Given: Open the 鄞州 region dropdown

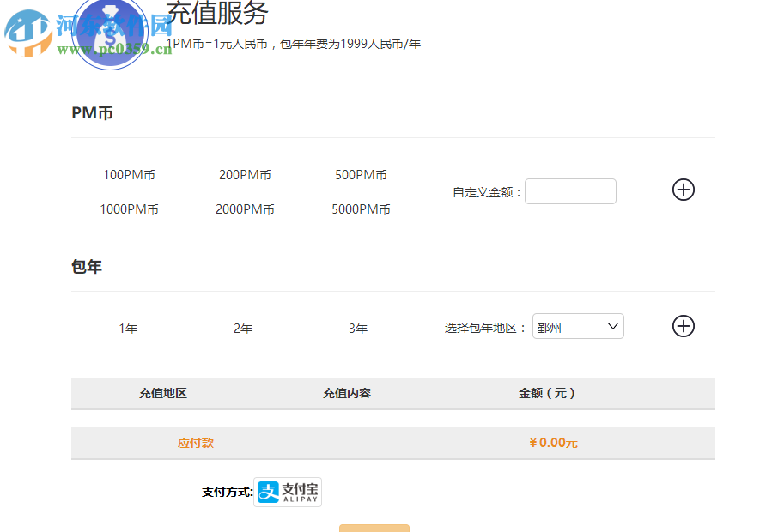Looking at the screenshot, I should tap(577, 326).
